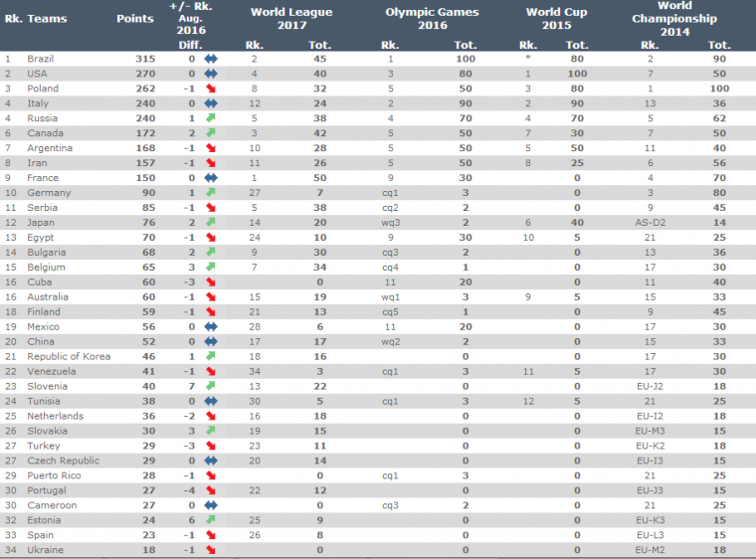Click the Olympic Games 2016 header
756x559 pixels.
(432, 18)
